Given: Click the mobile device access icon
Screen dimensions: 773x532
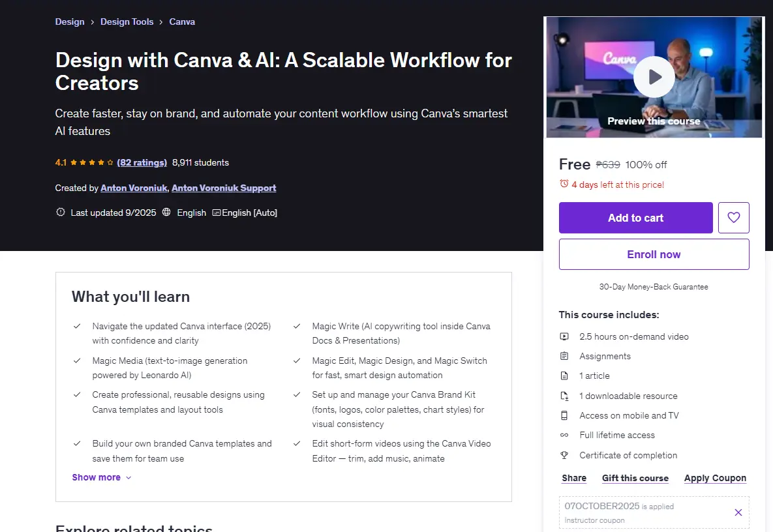Looking at the screenshot, I should pyautogui.click(x=564, y=415).
